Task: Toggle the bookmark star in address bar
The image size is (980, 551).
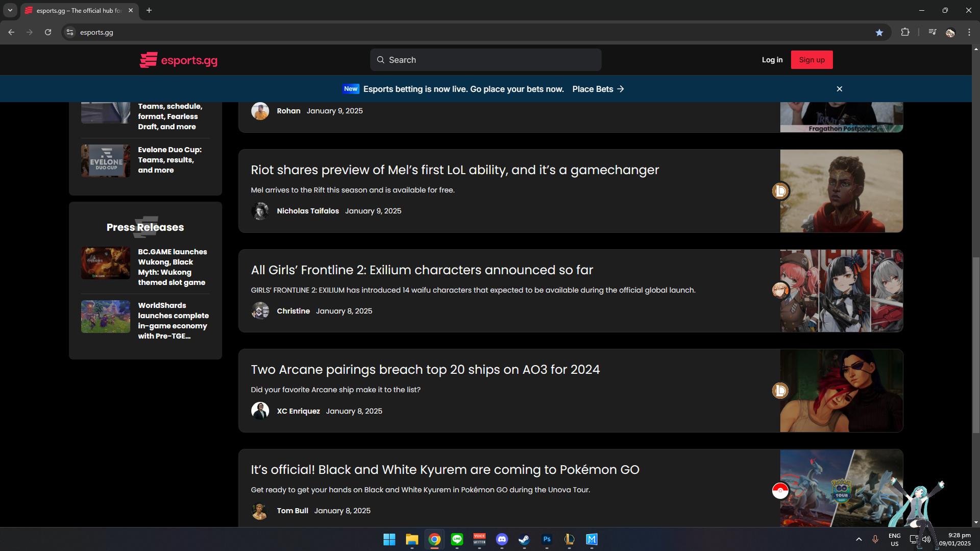Action: [879, 32]
